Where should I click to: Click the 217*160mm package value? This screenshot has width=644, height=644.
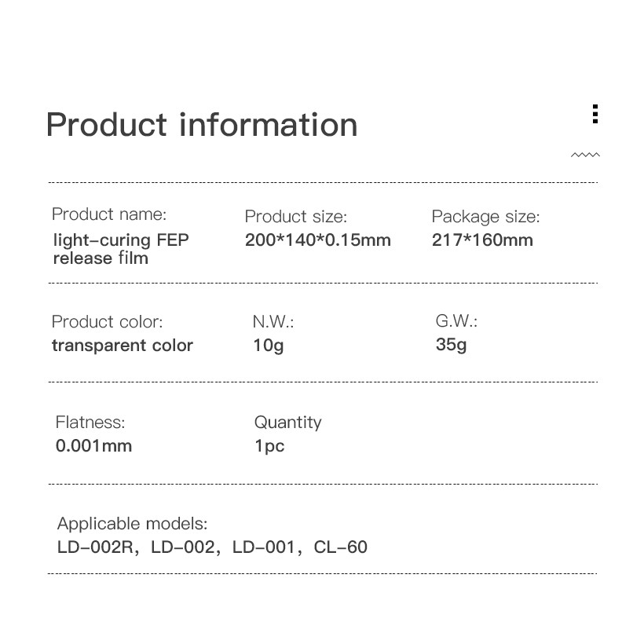pos(481,240)
